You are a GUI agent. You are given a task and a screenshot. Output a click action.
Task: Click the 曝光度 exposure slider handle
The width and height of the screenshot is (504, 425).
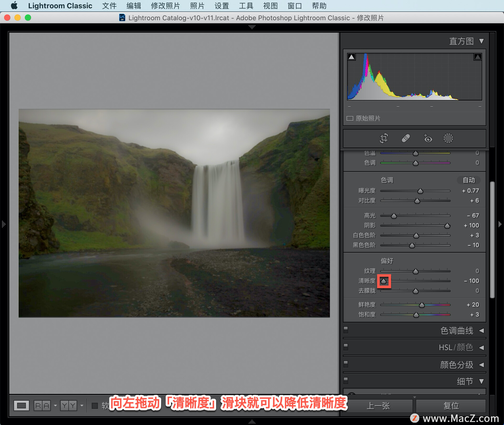point(420,191)
